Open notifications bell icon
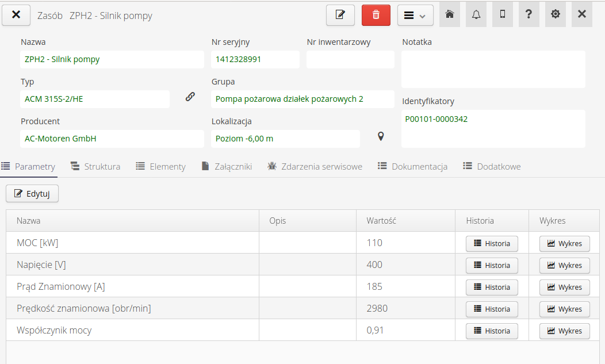This screenshot has height=364, width=605. 476,14
